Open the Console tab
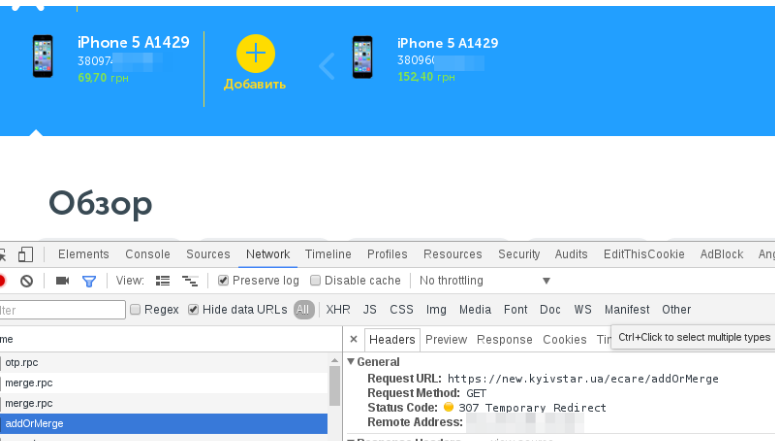 pos(148,254)
